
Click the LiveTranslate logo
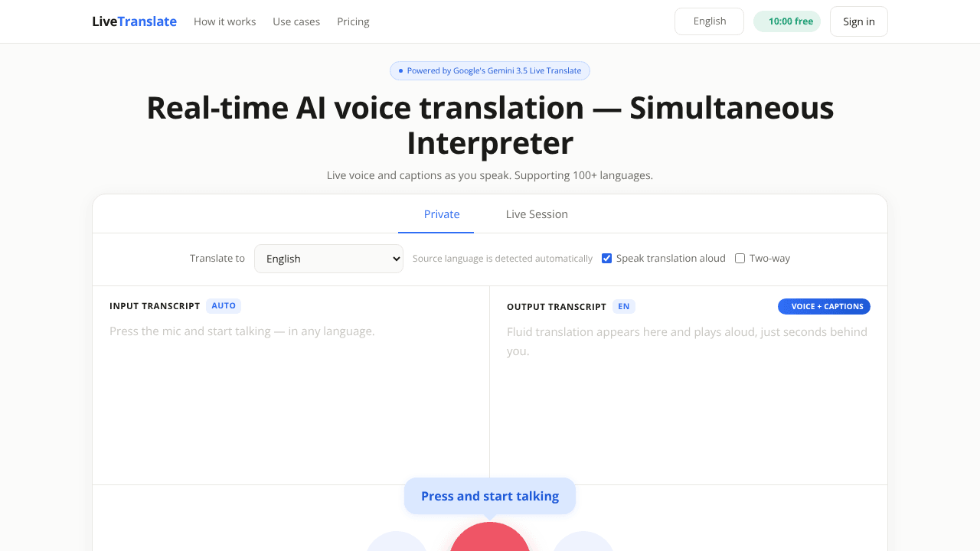[x=134, y=21]
